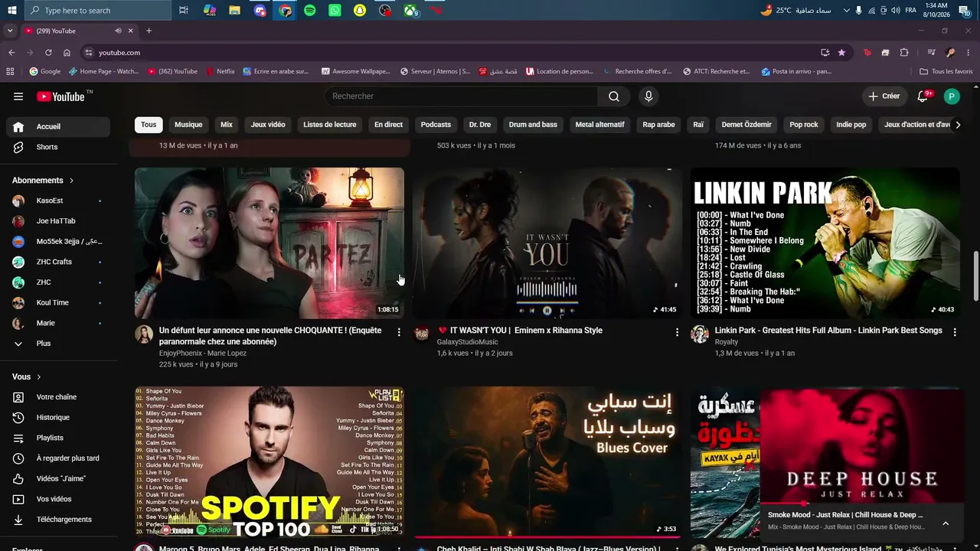This screenshot has width=980, height=551.
Task: Select the Mix filter chip
Action: [x=227, y=125]
